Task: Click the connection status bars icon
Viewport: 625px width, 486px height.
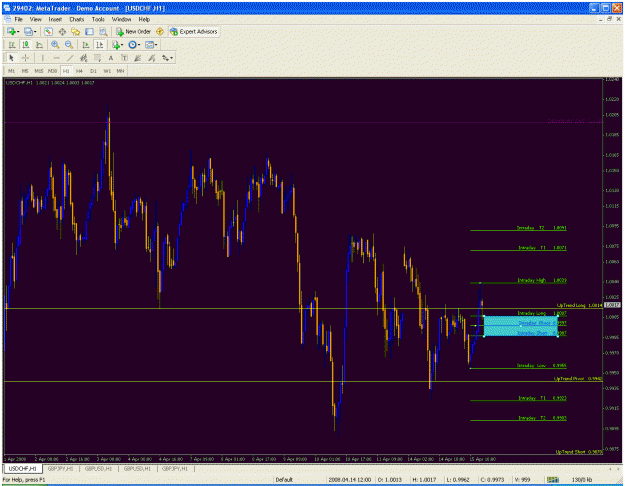Action: click(553, 480)
